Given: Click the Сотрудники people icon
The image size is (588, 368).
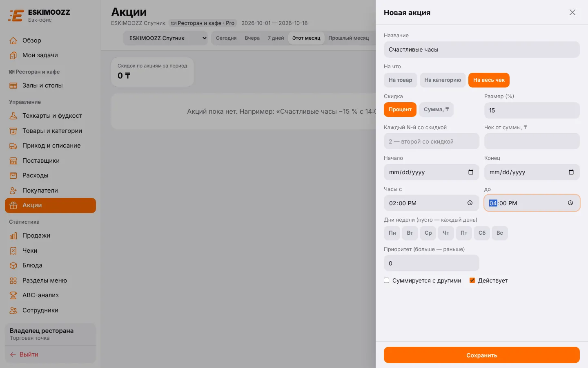Looking at the screenshot, I should click(13, 310).
